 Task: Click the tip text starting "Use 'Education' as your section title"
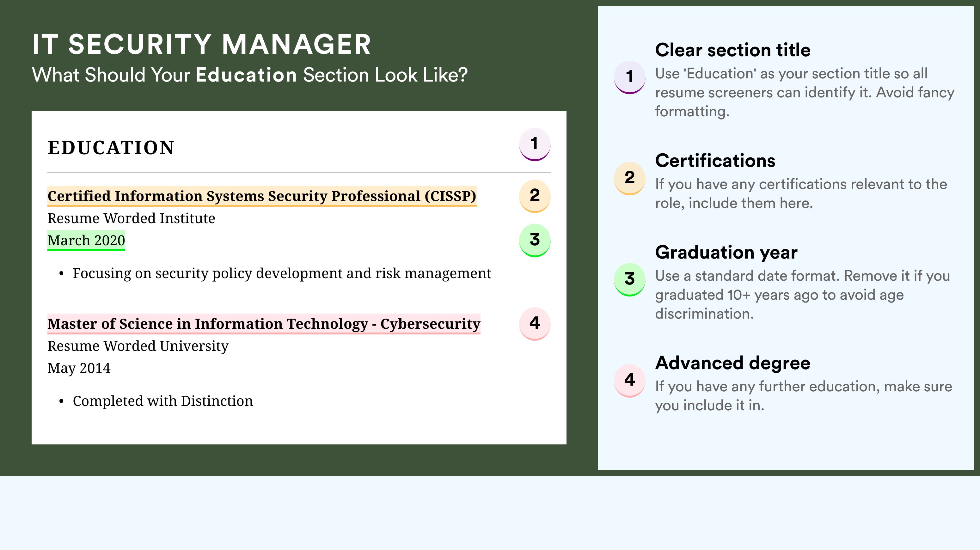coord(805,92)
